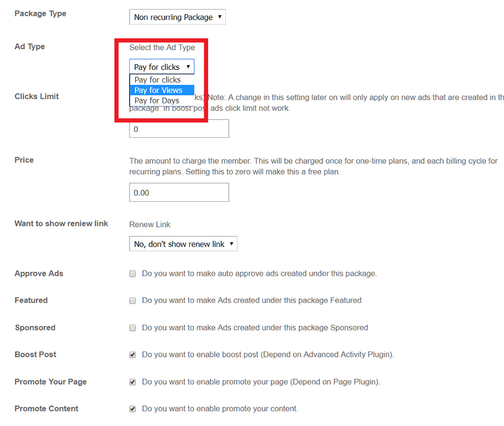Check the Sponsored checkbox
The image size is (504, 426).
[x=133, y=328]
